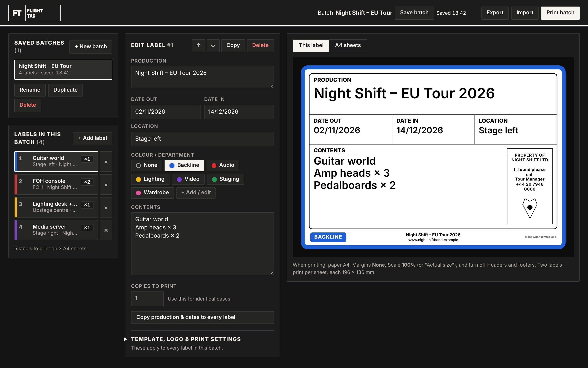Click the Print batch button
The width and height of the screenshot is (588, 368).
(x=560, y=13)
